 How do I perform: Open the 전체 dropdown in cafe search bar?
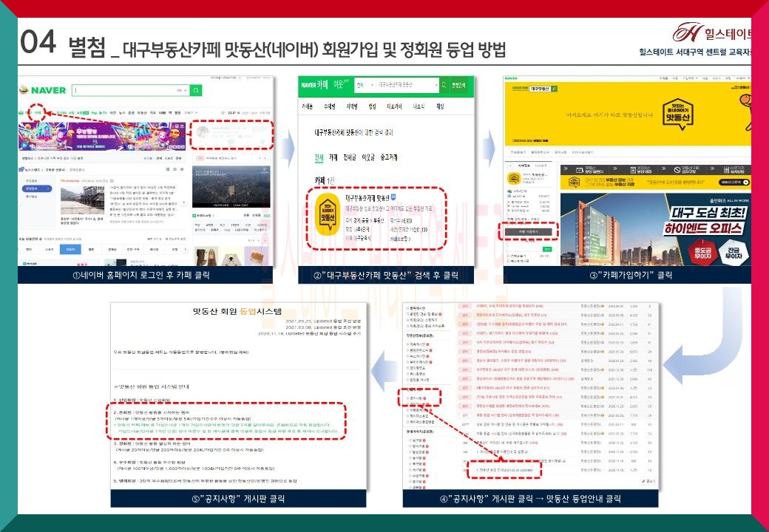pyautogui.click(x=364, y=85)
